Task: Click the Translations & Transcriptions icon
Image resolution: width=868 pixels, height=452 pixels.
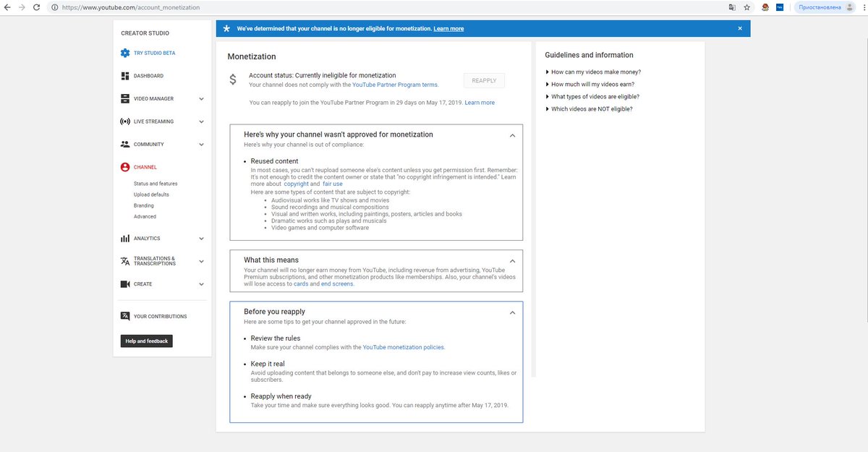Action: click(125, 261)
